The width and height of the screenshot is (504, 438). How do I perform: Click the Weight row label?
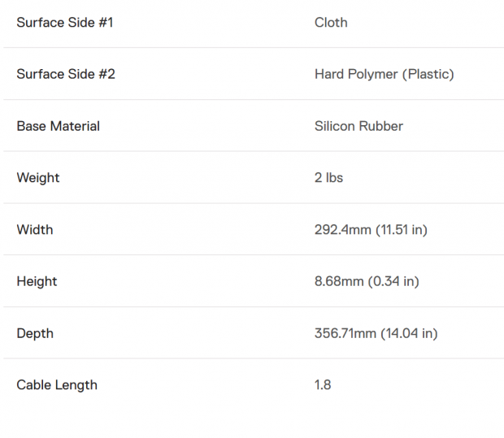[x=38, y=178]
